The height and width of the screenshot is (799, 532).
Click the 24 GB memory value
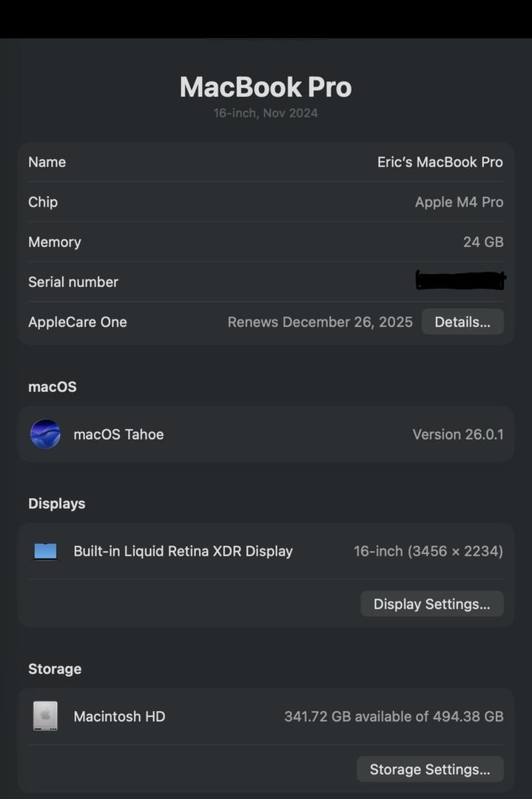[x=483, y=242]
